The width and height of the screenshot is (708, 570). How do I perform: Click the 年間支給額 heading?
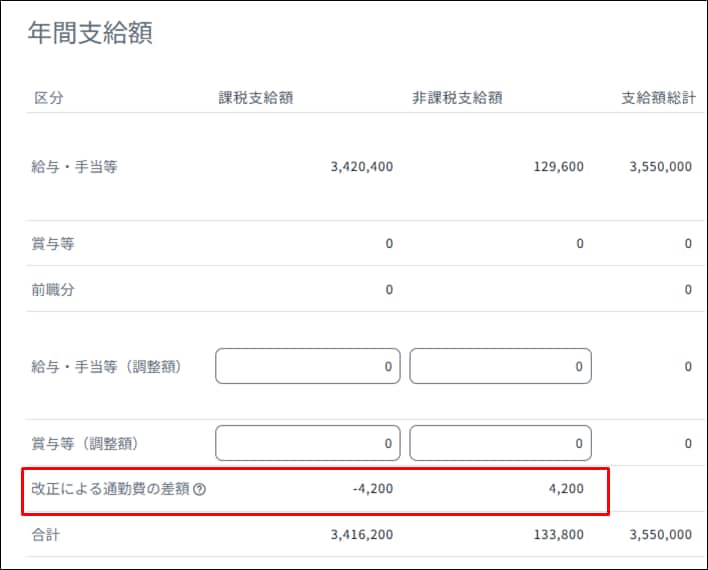pos(90,34)
